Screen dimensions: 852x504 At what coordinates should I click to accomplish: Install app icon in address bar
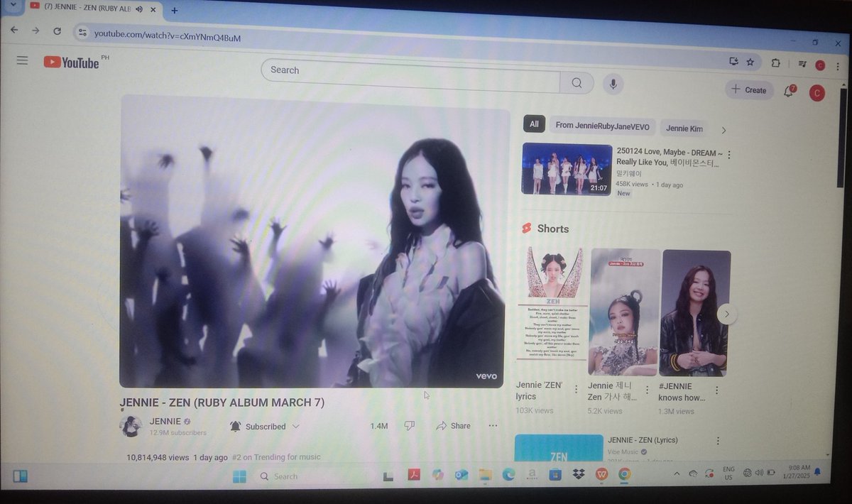coord(734,61)
